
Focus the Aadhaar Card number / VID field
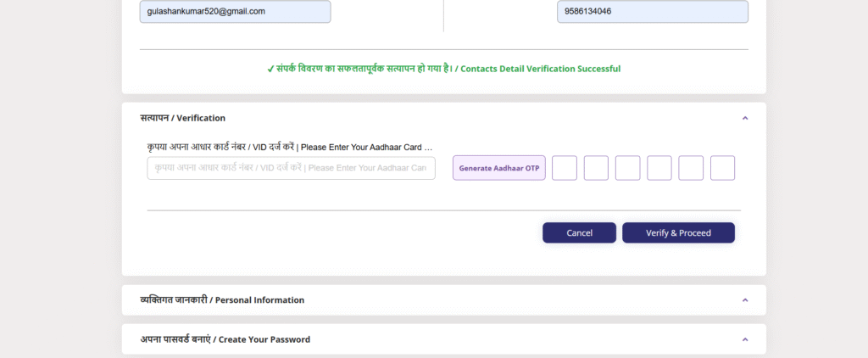pyautogui.click(x=291, y=168)
